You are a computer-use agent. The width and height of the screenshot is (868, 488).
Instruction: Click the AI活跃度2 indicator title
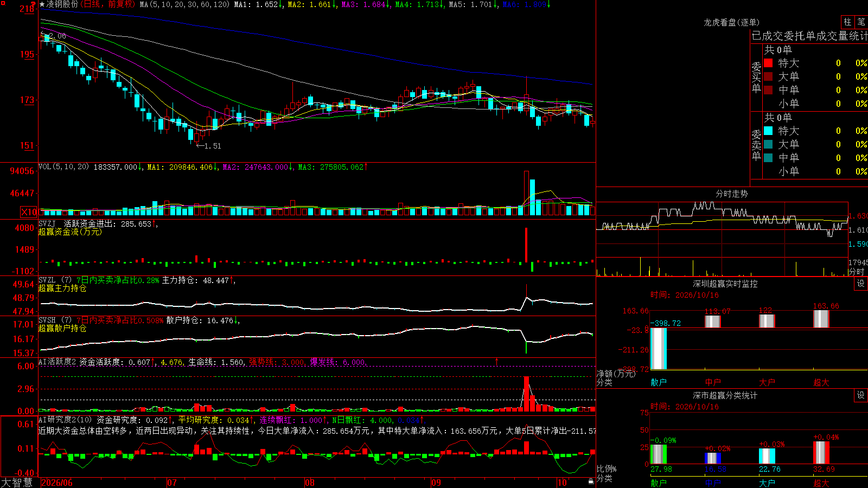(x=58, y=362)
